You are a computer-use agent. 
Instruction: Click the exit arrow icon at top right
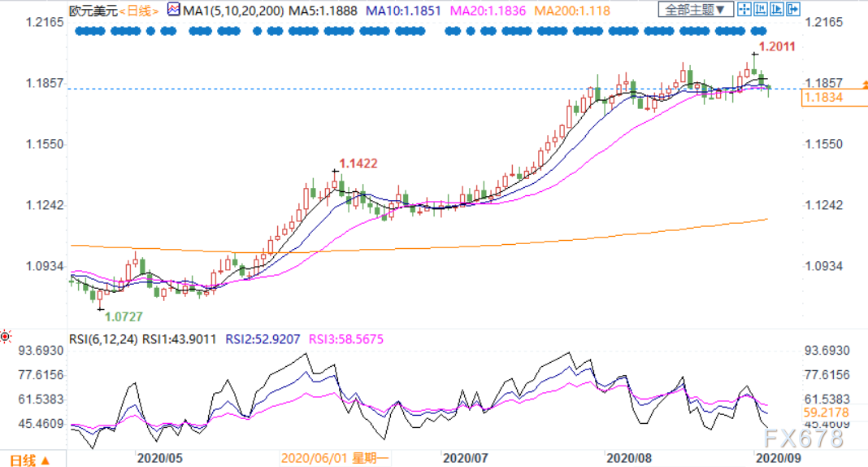793,9
